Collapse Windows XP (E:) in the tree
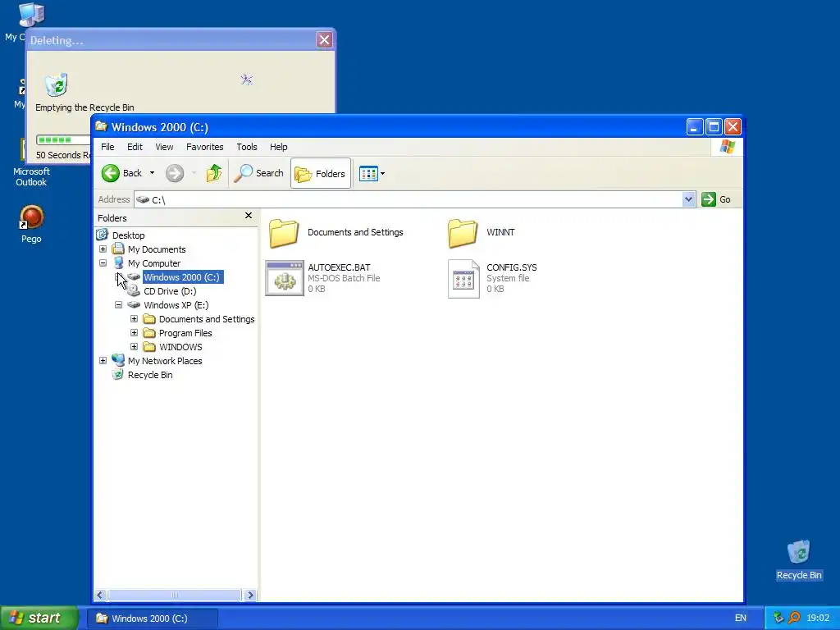The height and width of the screenshot is (630, 840). [x=118, y=305]
